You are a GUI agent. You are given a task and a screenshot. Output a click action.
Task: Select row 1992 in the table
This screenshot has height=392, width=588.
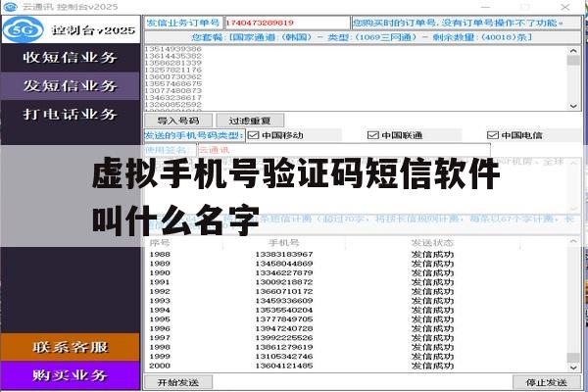pyautogui.click(x=357, y=291)
